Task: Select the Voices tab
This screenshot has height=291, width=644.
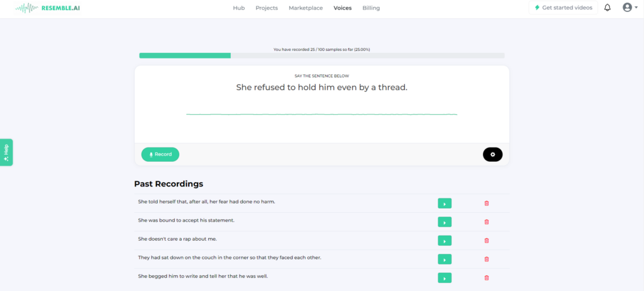Action: [343, 8]
